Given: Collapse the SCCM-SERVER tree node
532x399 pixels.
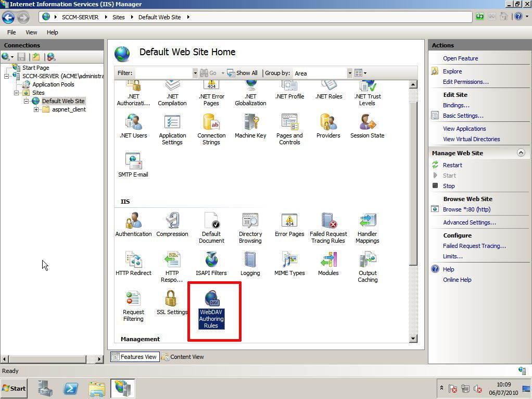Looking at the screenshot, I should (x=6, y=76).
